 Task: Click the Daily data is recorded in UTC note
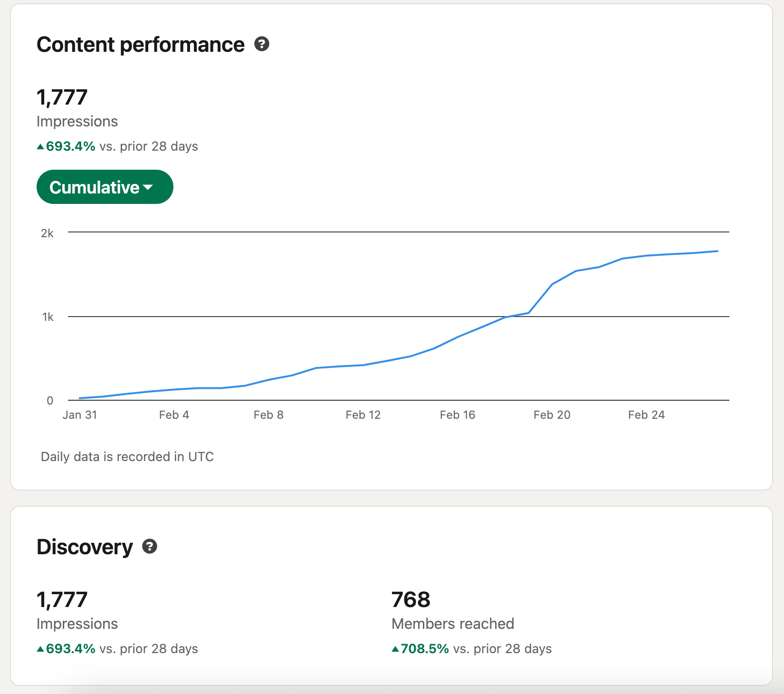click(127, 457)
